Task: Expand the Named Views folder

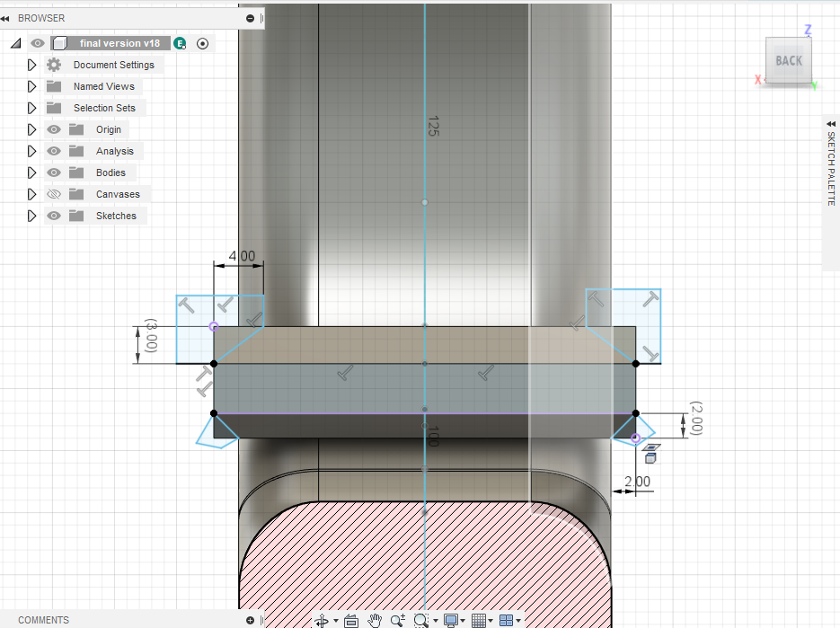Action: pos(31,86)
